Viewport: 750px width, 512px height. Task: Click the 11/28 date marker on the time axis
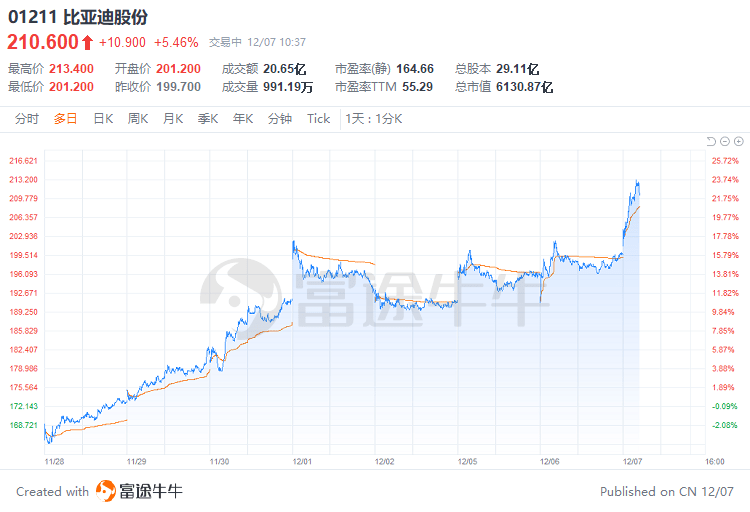(54, 462)
